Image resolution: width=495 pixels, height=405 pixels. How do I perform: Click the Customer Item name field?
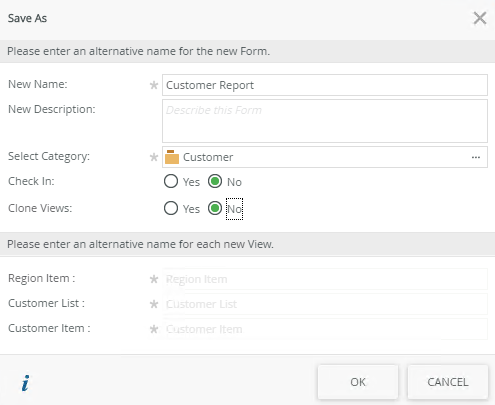click(x=325, y=329)
